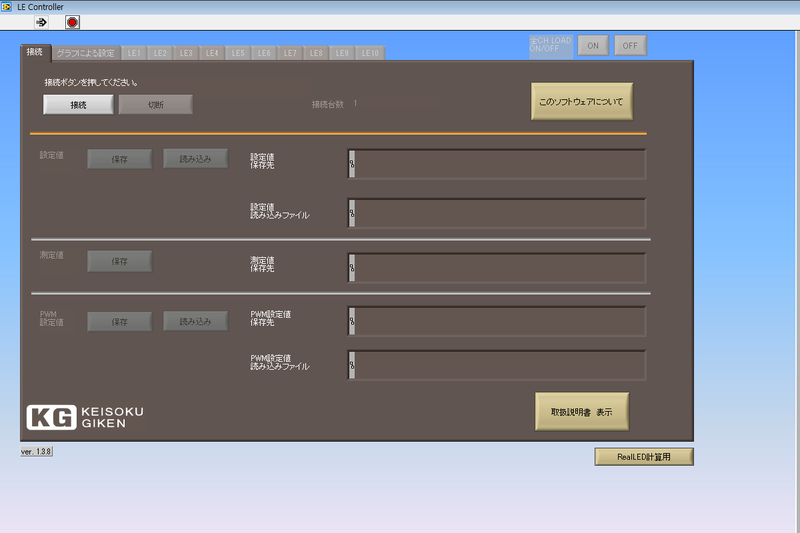Click the LE Controller title bar icon
The image size is (800, 533).
(x=8, y=7)
